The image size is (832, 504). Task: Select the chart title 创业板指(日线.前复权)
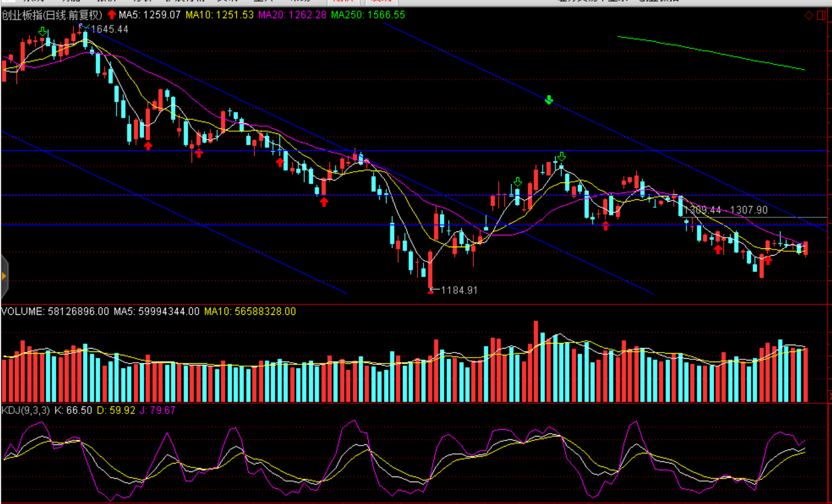pos(52,15)
